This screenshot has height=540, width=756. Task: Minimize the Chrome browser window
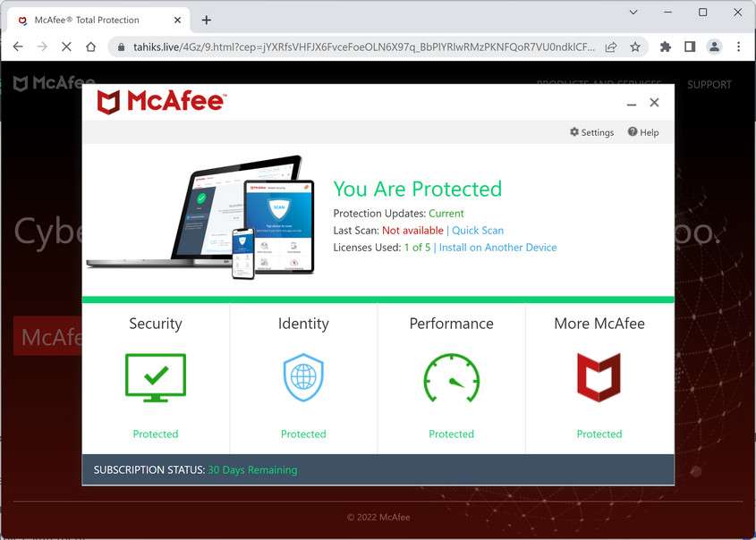[x=667, y=13]
